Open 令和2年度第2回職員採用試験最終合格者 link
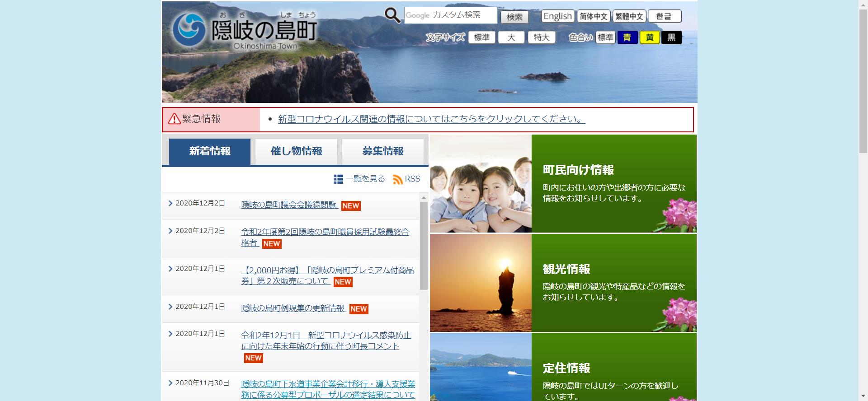The image size is (868, 401). (x=325, y=238)
